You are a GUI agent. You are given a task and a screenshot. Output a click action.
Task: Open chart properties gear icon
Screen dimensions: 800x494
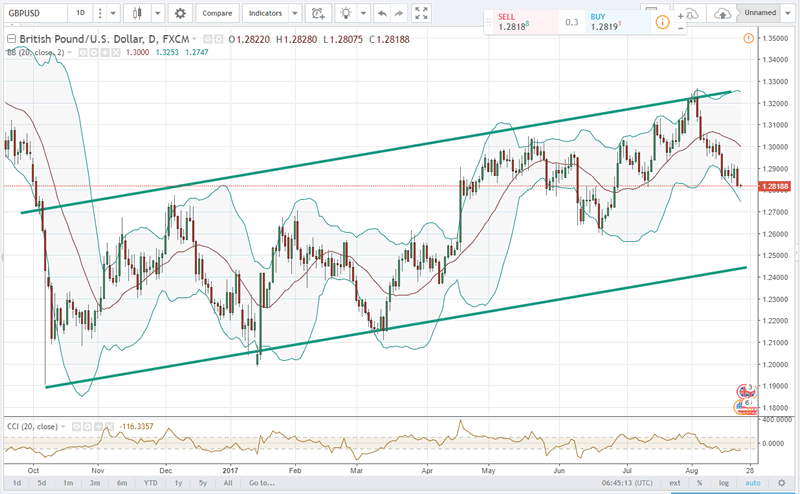click(180, 13)
